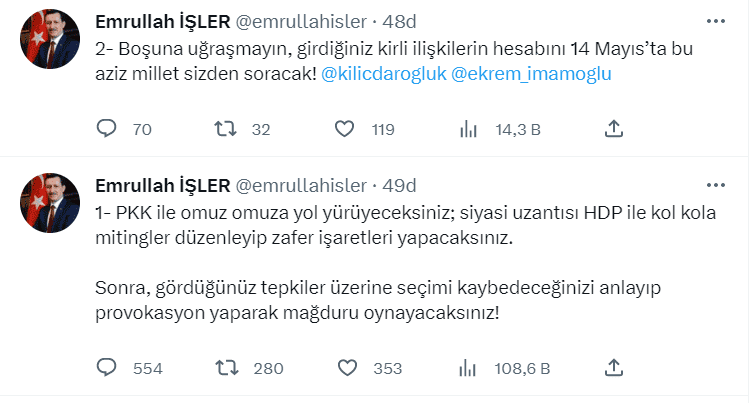The image size is (751, 403).
Task: View analytics showing 14,3 B views
Action: tap(467, 128)
